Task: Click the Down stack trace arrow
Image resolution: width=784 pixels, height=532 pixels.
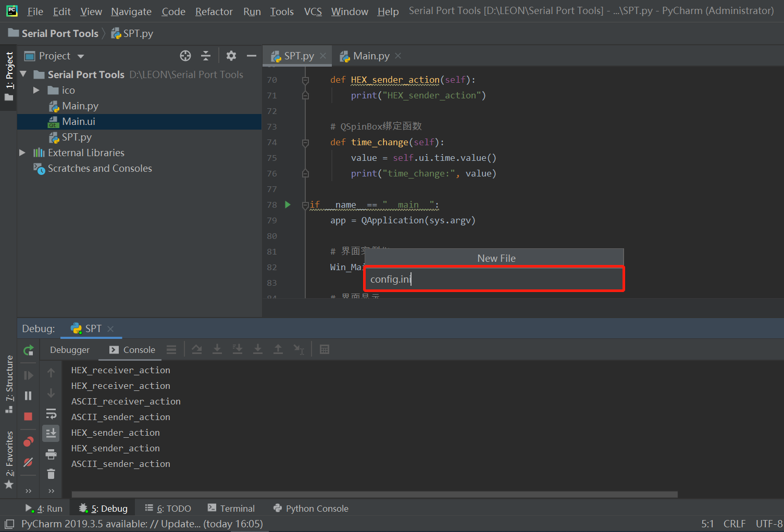Action: point(51,393)
